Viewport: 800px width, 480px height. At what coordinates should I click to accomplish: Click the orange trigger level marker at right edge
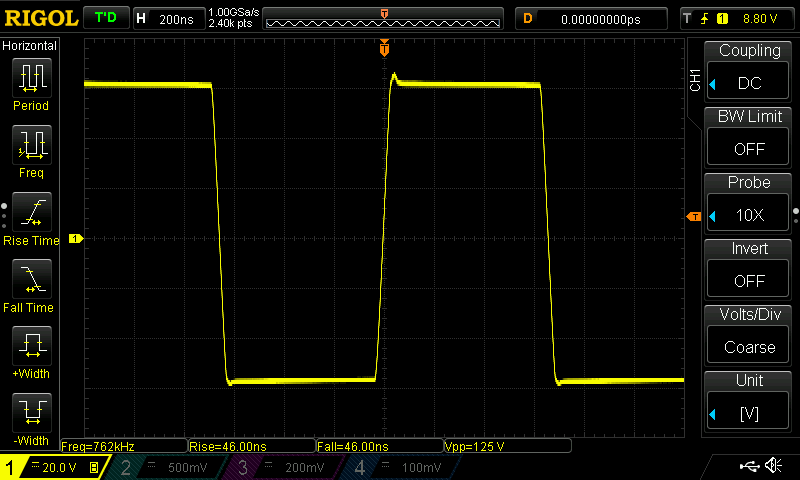coord(694,217)
